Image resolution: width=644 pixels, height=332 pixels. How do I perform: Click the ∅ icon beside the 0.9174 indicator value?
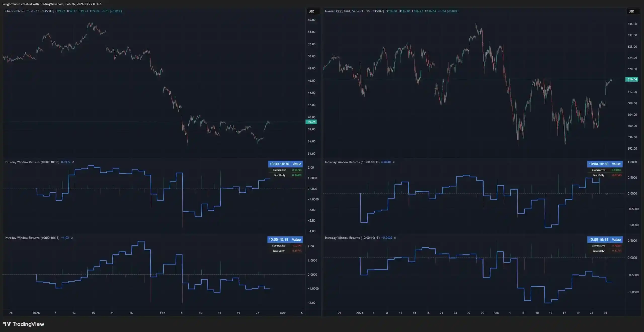click(73, 162)
